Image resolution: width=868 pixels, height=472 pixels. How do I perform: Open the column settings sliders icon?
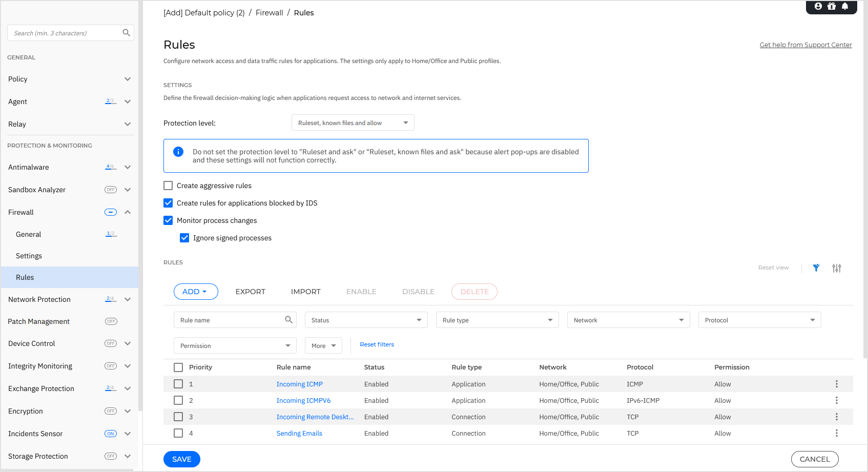[836, 268]
